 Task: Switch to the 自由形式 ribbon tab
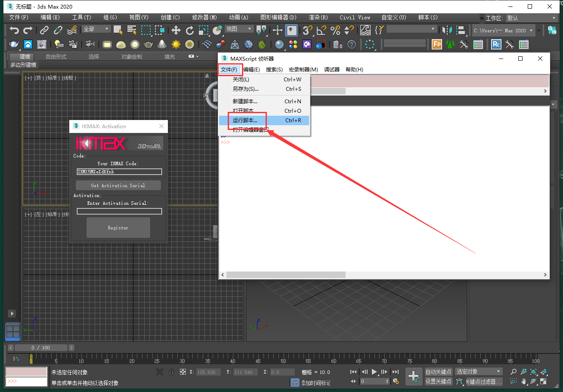click(56, 57)
